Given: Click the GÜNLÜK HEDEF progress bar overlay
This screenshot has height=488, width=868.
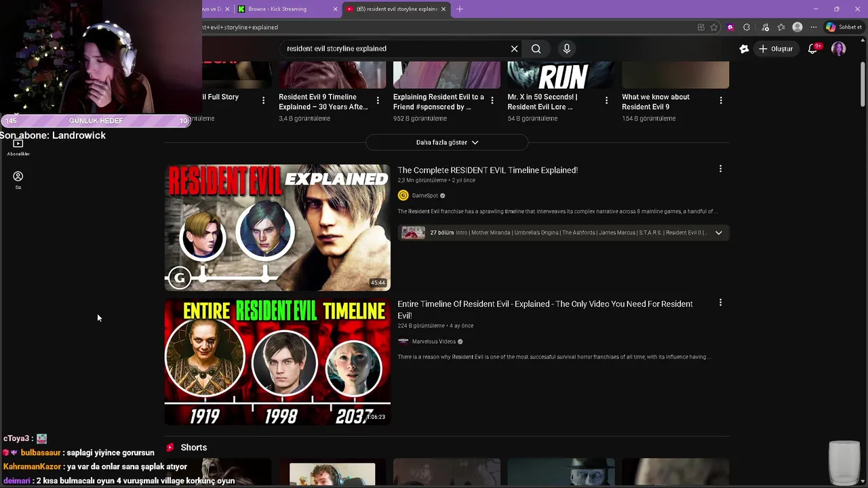Looking at the screenshot, I should [96, 121].
